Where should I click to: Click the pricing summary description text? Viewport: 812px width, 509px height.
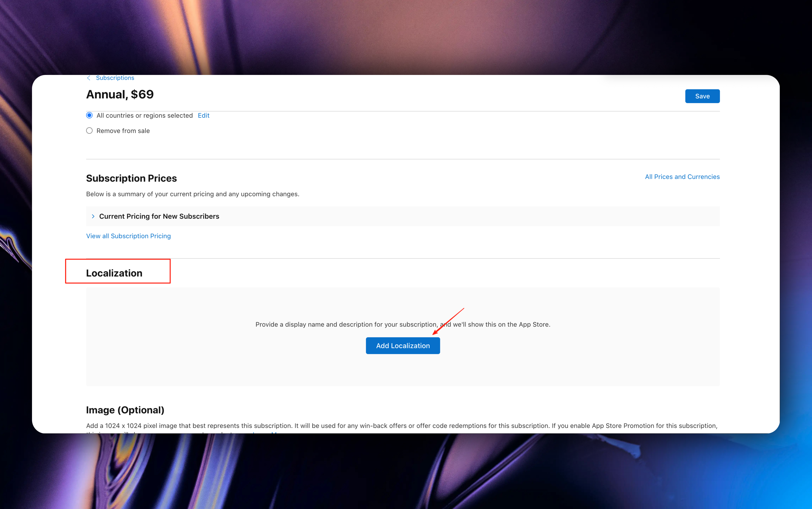click(x=193, y=194)
